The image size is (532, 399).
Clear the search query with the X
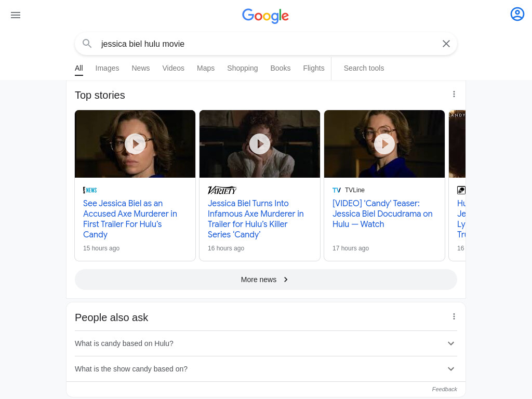click(446, 44)
